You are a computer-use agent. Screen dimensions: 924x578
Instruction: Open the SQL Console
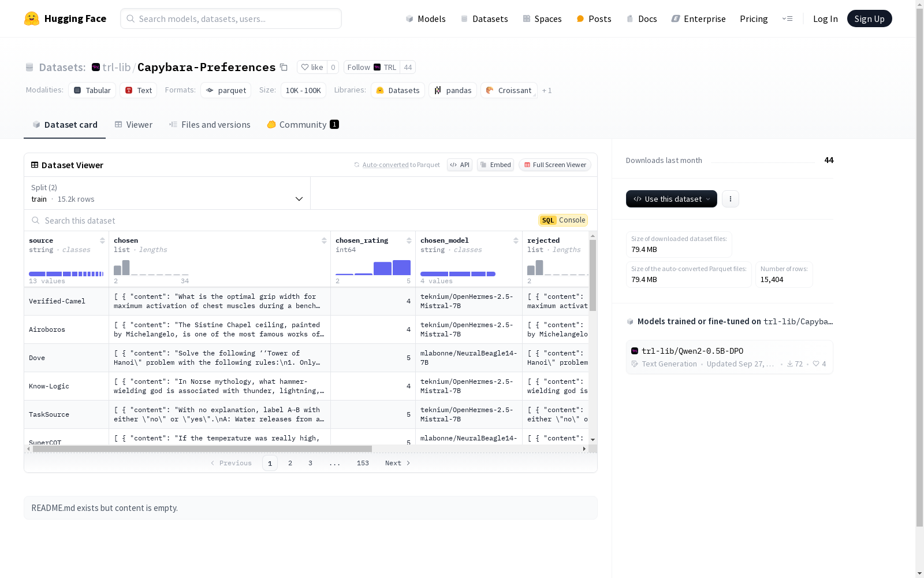coord(563,220)
